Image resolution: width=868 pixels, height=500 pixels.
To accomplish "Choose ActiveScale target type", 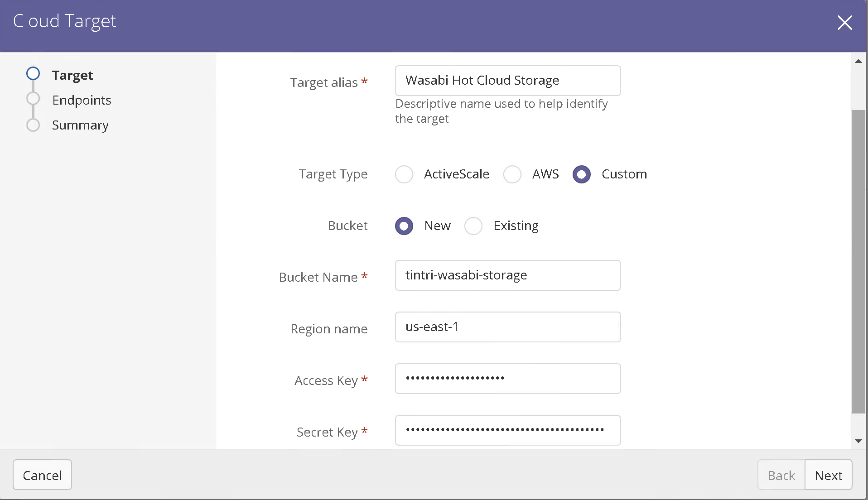I will click(x=404, y=174).
